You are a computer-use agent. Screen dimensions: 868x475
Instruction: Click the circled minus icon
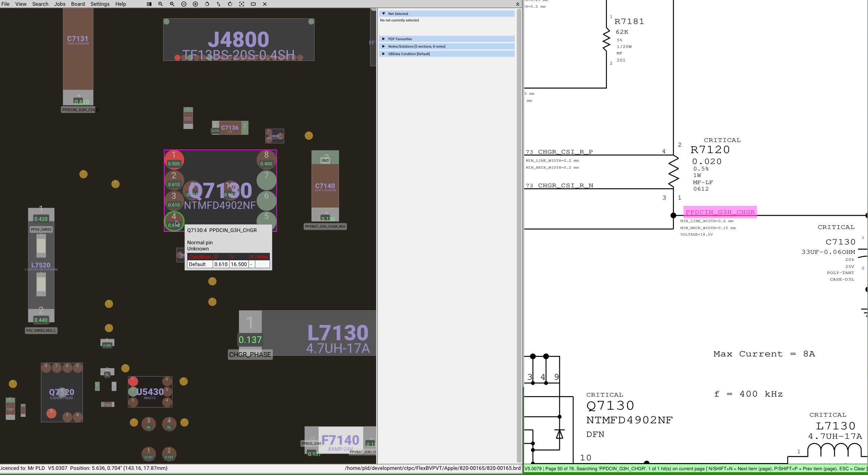[x=184, y=4]
